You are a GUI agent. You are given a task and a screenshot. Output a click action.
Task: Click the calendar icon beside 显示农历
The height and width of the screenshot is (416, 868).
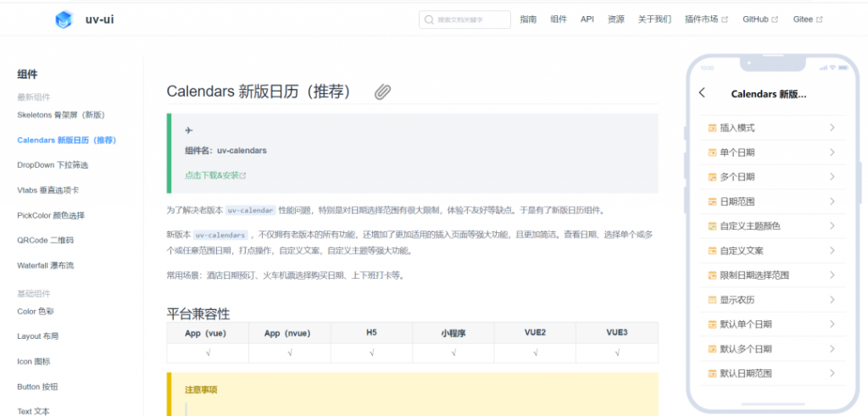click(x=712, y=300)
